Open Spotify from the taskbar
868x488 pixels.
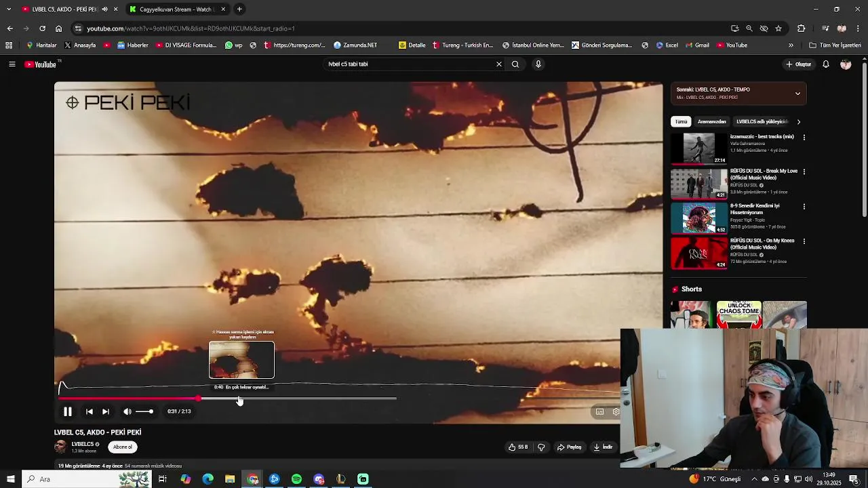[x=296, y=479]
